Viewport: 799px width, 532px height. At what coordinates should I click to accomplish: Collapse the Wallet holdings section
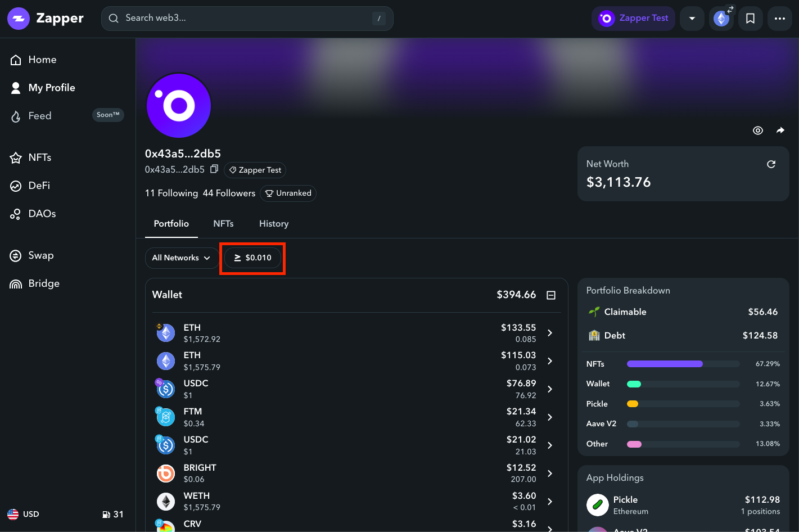pos(551,295)
